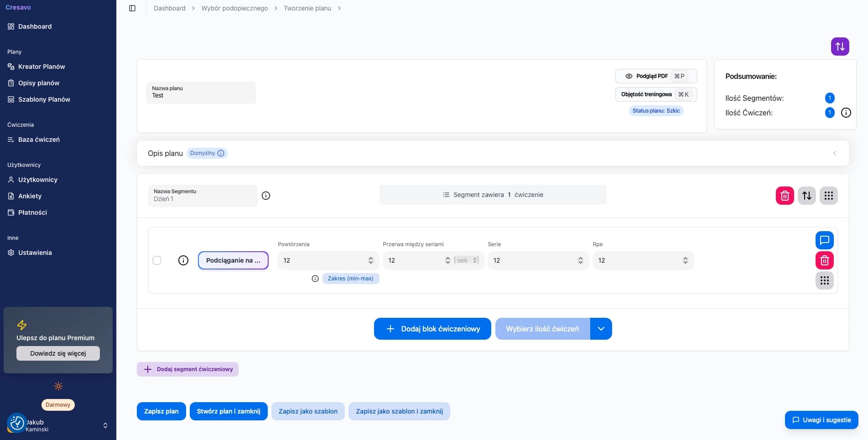Click the Zapisz plan button
868x440 pixels.
click(161, 411)
